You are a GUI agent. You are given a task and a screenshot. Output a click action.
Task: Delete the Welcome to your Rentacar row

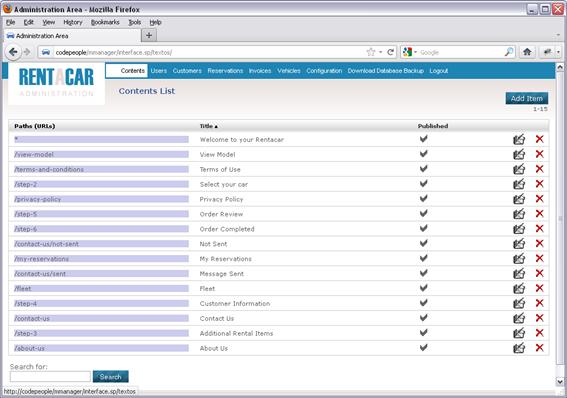pyautogui.click(x=540, y=139)
